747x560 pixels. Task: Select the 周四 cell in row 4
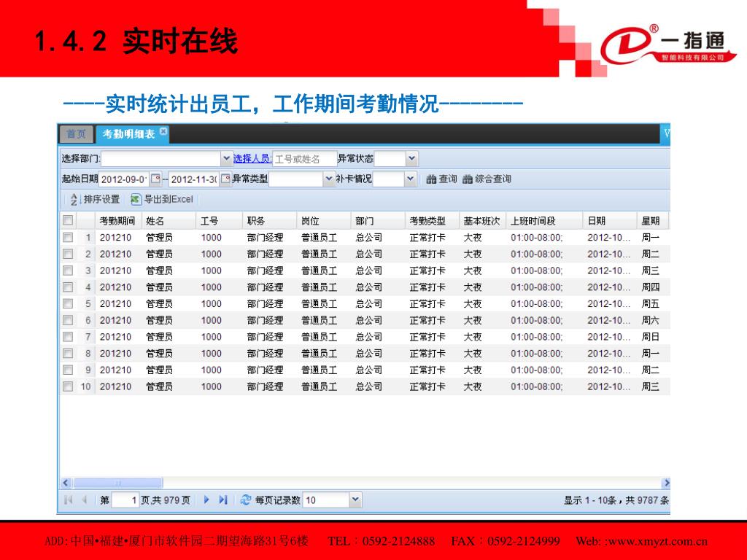pyautogui.click(x=650, y=287)
